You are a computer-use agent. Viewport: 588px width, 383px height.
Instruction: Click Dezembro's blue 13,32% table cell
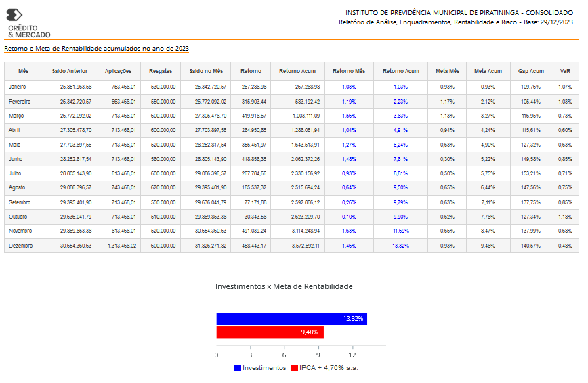pos(401,246)
